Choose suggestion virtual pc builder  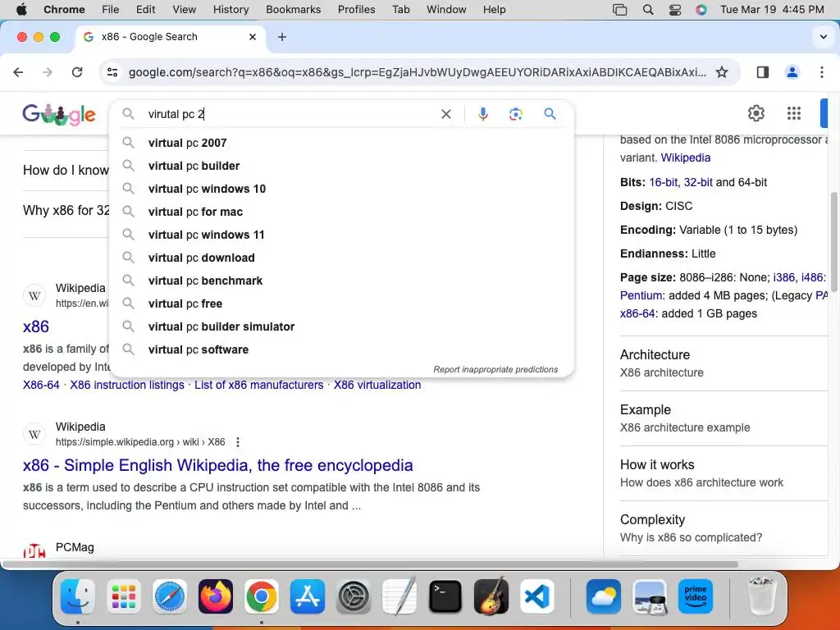[341, 166]
